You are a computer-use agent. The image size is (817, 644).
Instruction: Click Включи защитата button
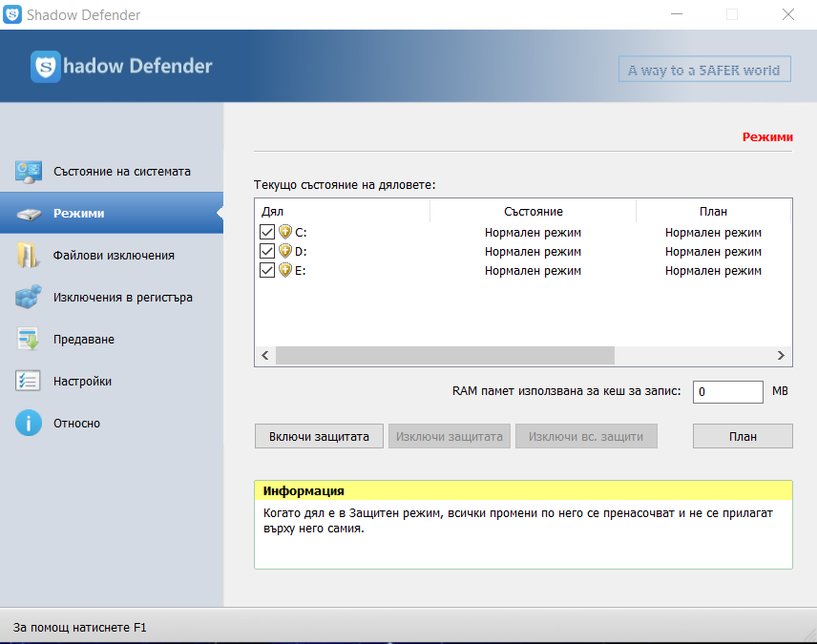coord(319,436)
